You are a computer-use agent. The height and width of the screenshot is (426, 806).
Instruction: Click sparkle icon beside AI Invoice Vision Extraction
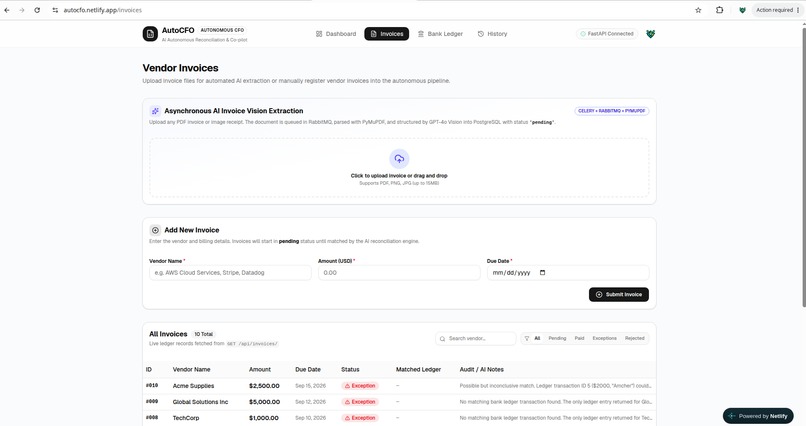point(155,111)
